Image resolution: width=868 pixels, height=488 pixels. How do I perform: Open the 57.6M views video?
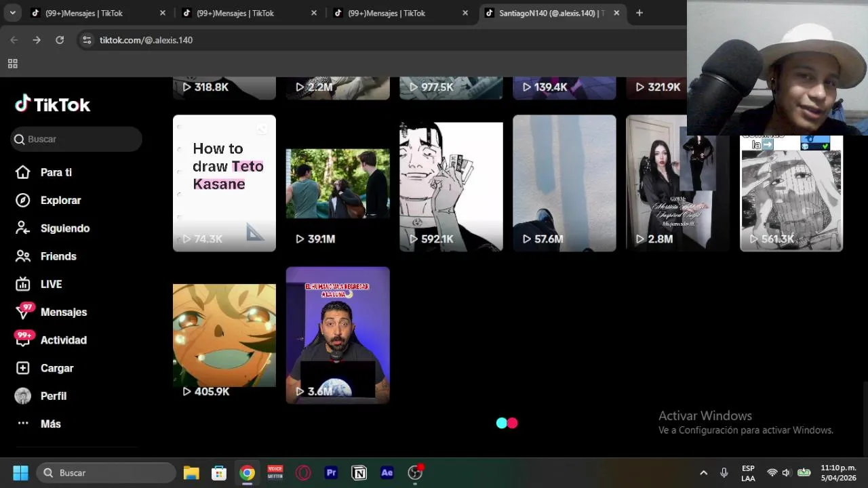click(x=564, y=183)
